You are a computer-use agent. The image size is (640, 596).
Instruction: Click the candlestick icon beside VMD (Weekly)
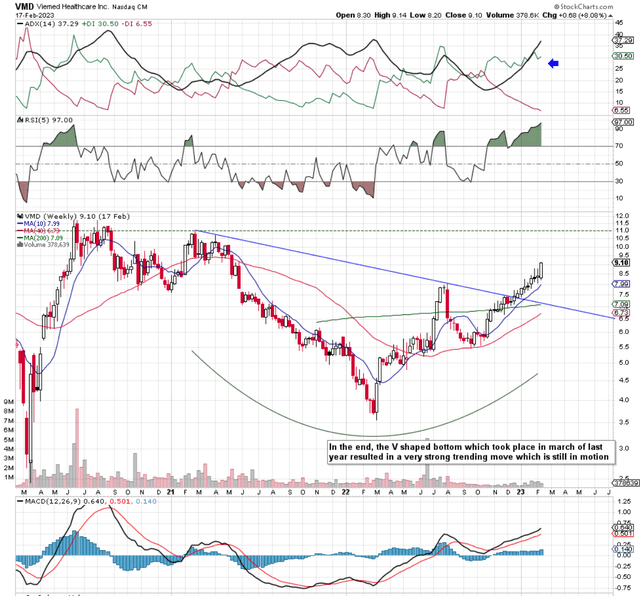click(19, 216)
